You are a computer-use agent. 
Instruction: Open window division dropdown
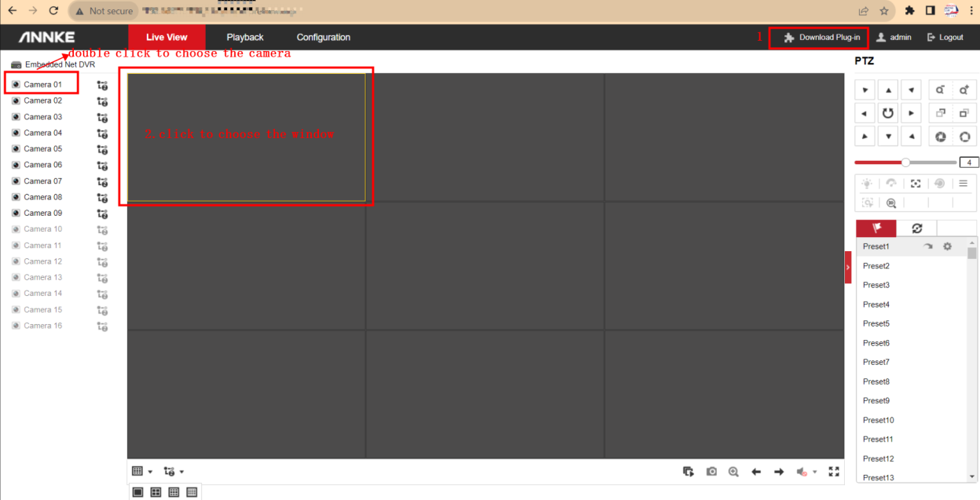142,472
